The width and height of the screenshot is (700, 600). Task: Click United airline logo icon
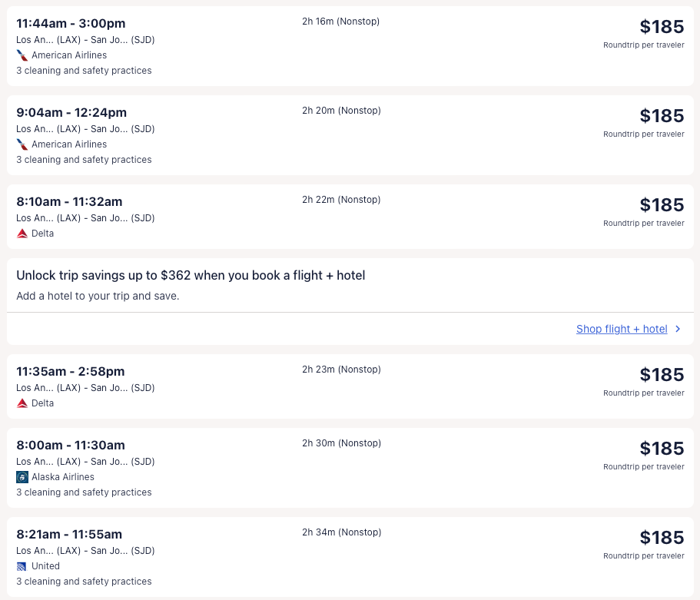point(22,566)
